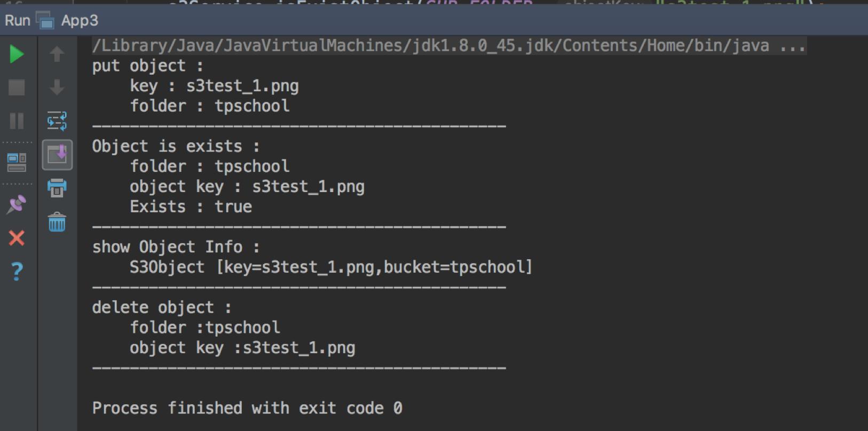868x431 pixels.
Task: Select the App3 run configuration tab
Action: click(x=68, y=20)
